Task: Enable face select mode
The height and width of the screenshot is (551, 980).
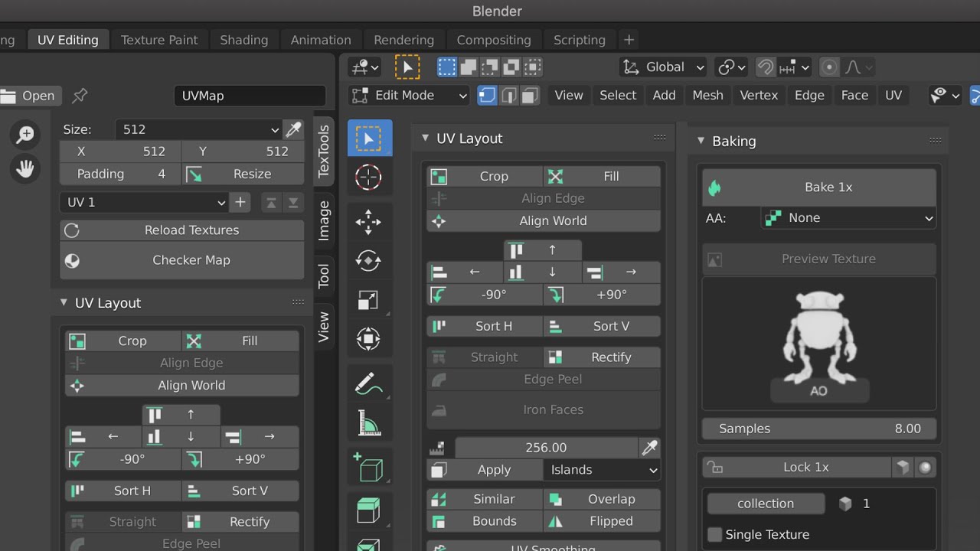Action: [x=530, y=95]
